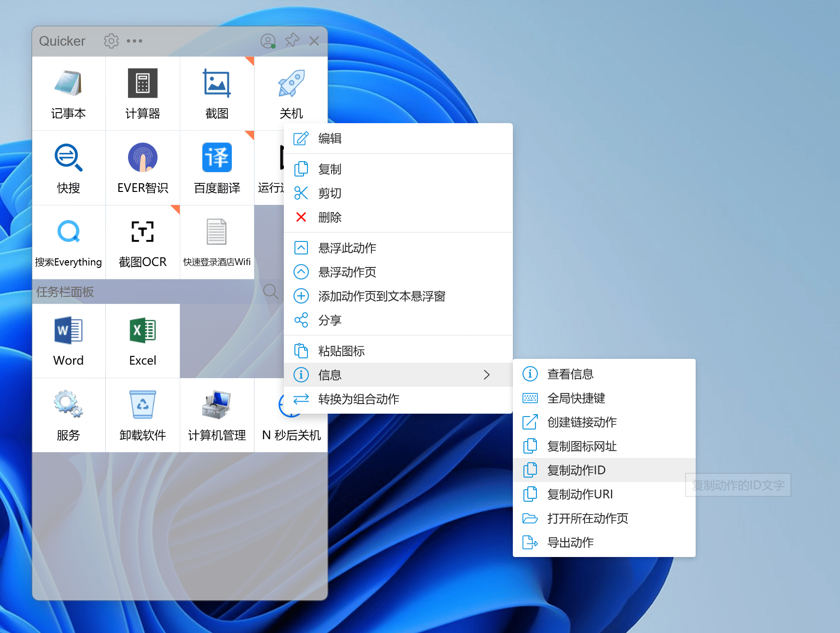The image size is (840, 633).
Task: Click the user account avatar icon
Action: pyautogui.click(x=268, y=41)
